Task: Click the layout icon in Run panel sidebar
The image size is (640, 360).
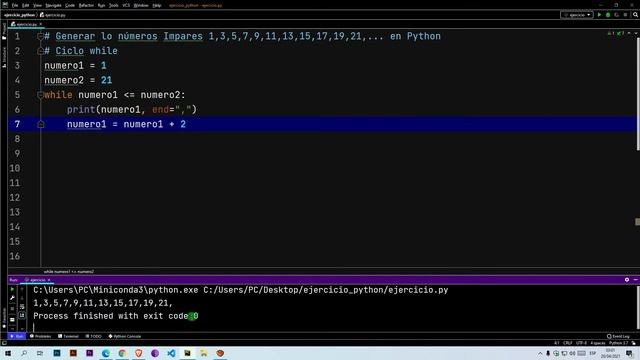Action: pyautogui.click(x=12, y=320)
